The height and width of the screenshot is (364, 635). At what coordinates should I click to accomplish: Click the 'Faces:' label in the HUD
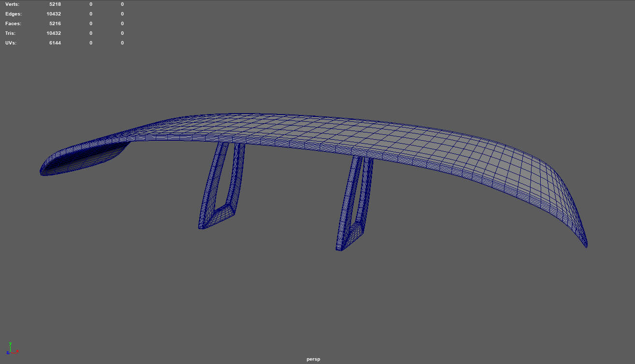pyautogui.click(x=13, y=24)
